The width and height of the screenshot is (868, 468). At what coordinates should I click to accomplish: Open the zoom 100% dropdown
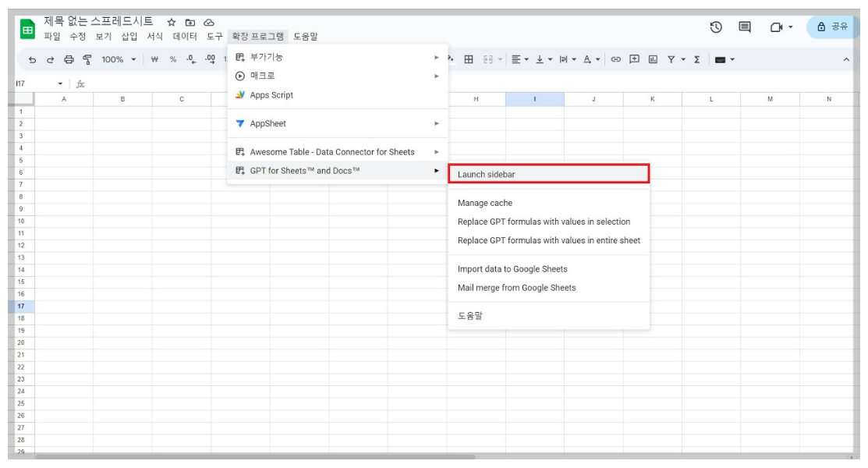click(x=119, y=59)
